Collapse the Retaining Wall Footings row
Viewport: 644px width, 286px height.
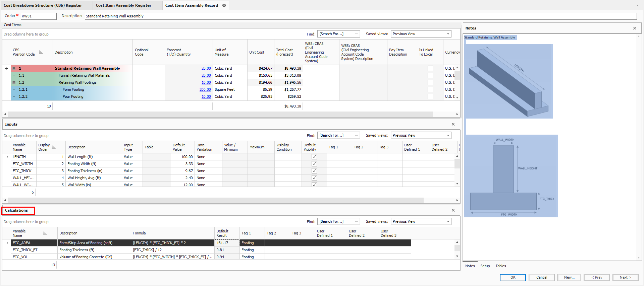coord(14,82)
